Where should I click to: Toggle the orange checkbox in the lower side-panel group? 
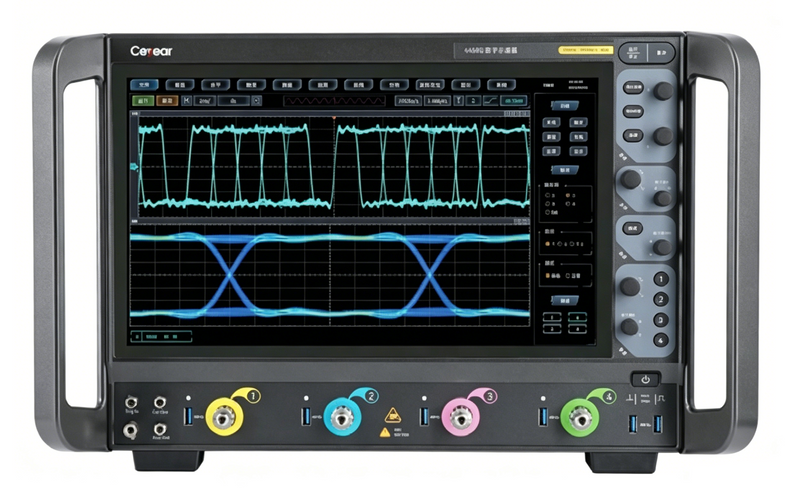point(548,276)
